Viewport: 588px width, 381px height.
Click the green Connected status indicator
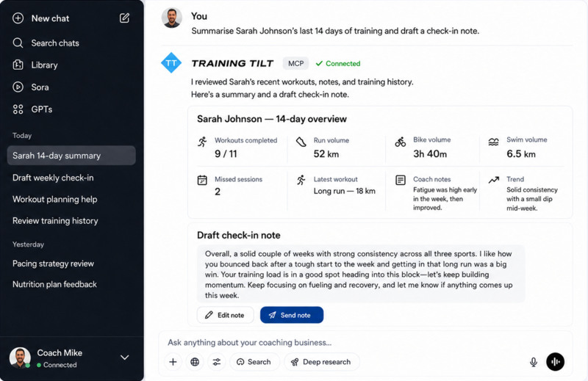(x=338, y=63)
